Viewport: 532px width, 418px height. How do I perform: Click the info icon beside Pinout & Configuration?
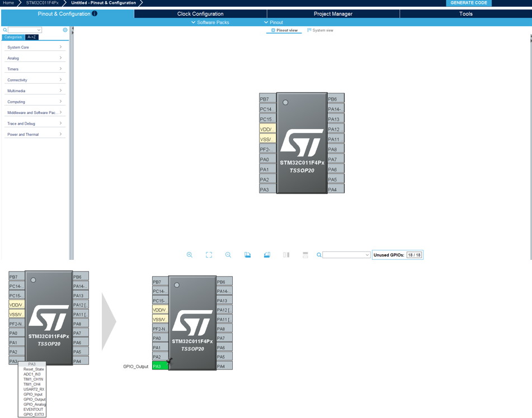coord(95,13)
